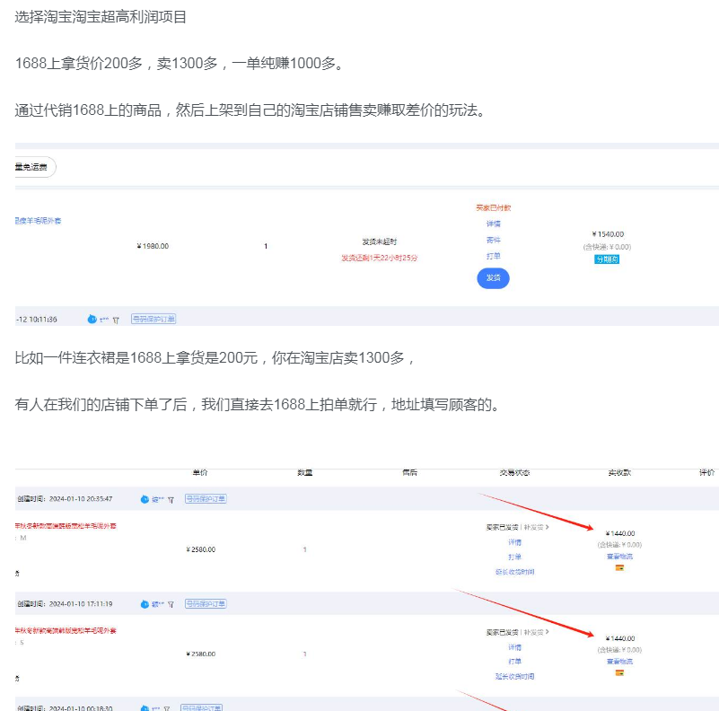Screen dimensions: 728x711
Task: Click the 分期购 installment tag
Action: (607, 259)
